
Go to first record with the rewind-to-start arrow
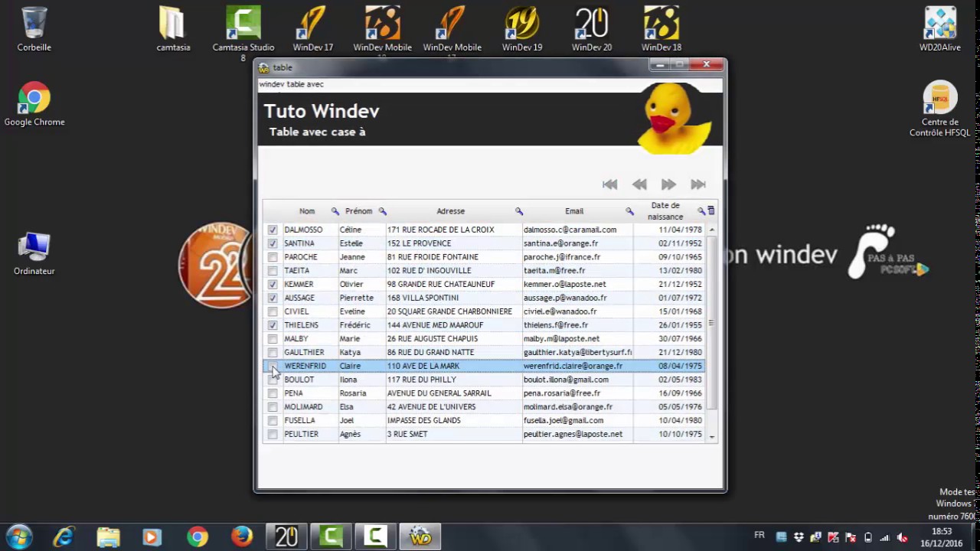click(x=609, y=184)
